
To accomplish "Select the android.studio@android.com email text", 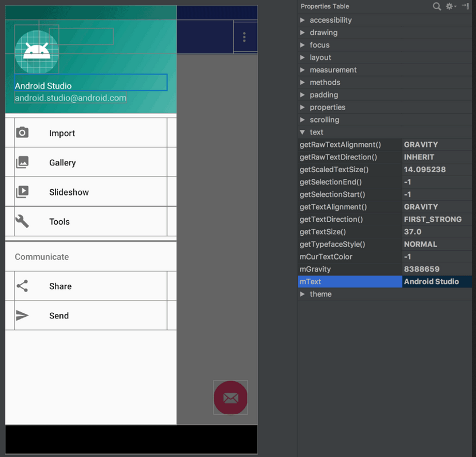I will click(70, 98).
